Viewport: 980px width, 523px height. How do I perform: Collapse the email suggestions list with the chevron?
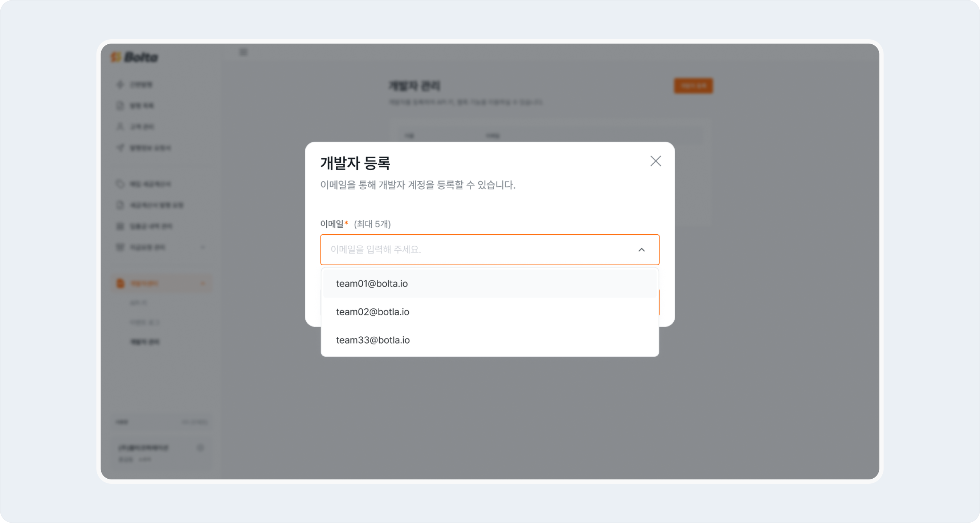[x=642, y=250]
